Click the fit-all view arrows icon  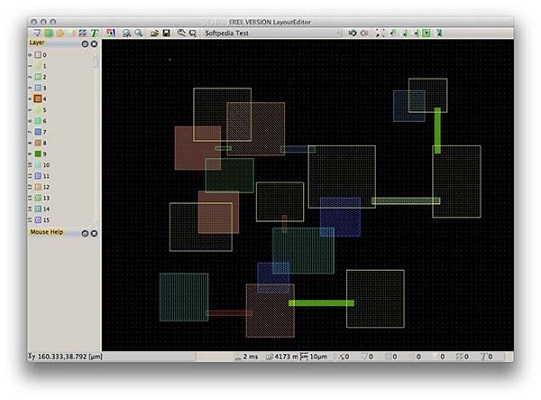pos(380,33)
